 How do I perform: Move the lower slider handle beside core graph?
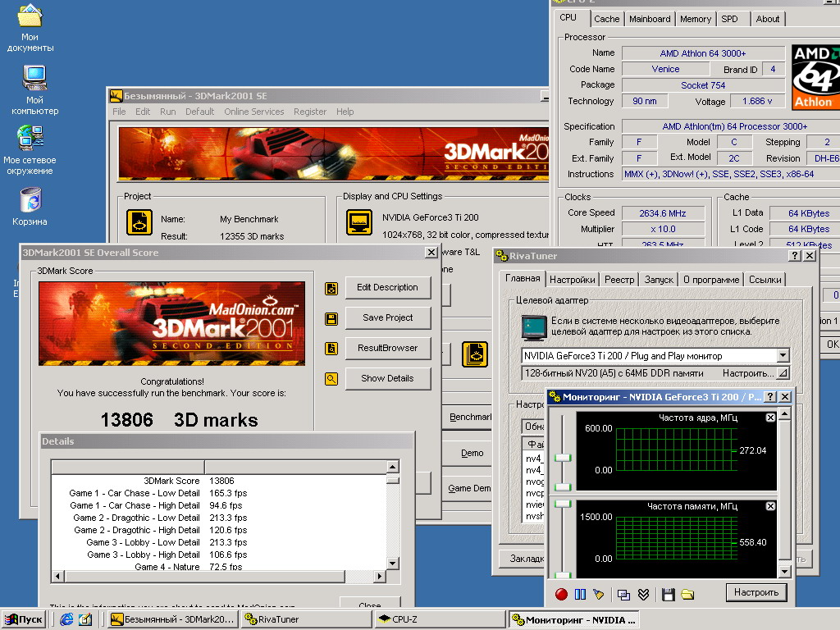(563, 487)
